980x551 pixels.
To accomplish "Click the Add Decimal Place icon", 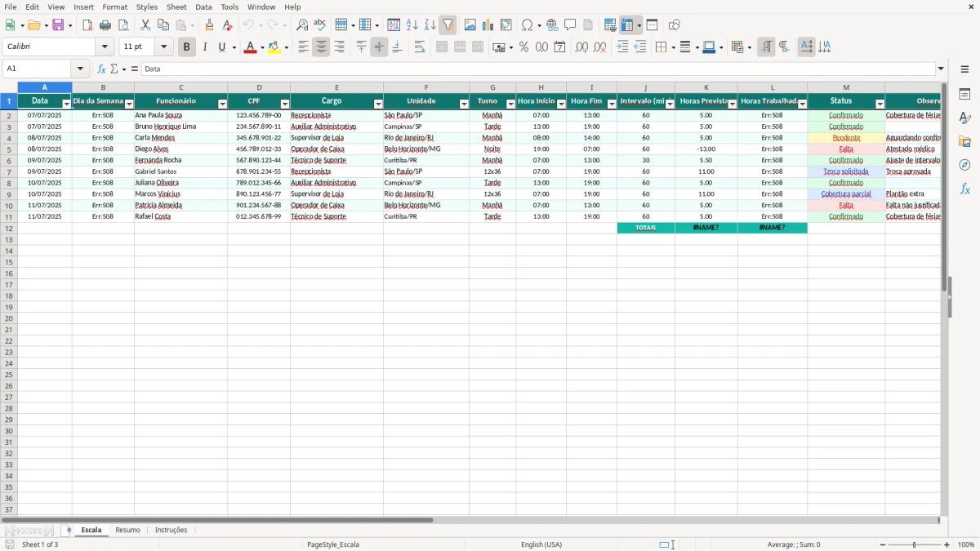I will (x=581, y=47).
